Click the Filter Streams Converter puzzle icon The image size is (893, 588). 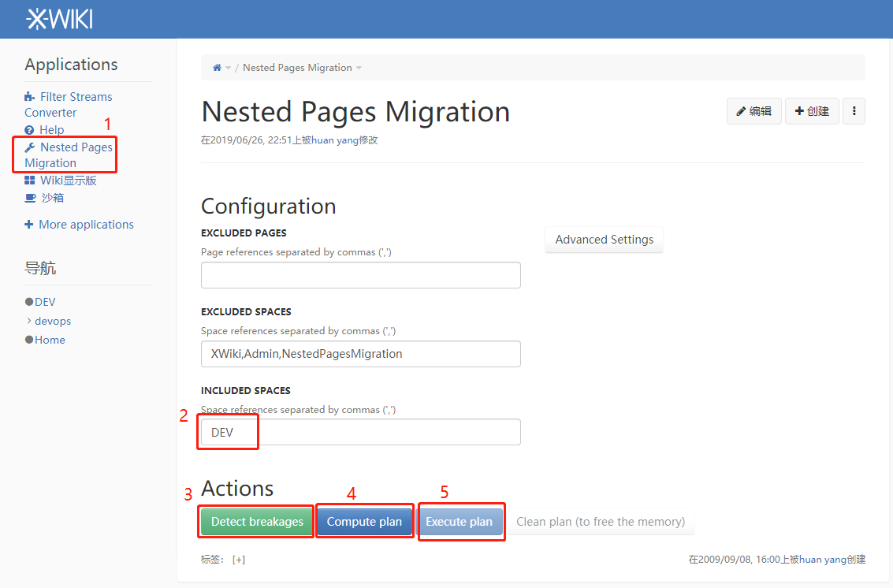click(30, 97)
